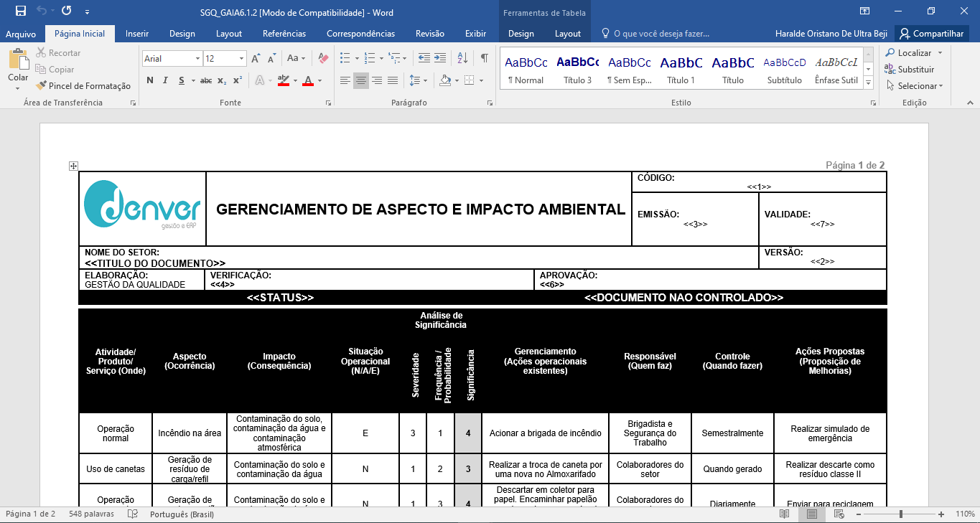Align text to the right
Viewport: 980px width, 523px height.
pyautogui.click(x=377, y=80)
